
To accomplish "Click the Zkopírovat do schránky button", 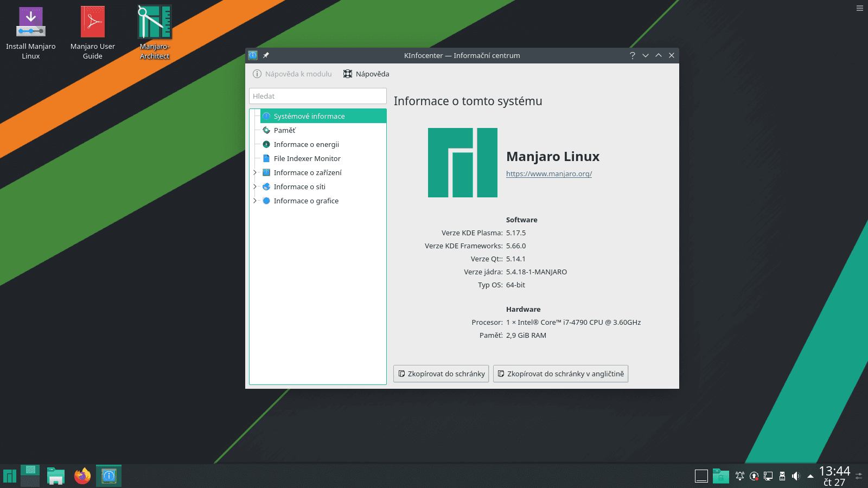I will [441, 374].
